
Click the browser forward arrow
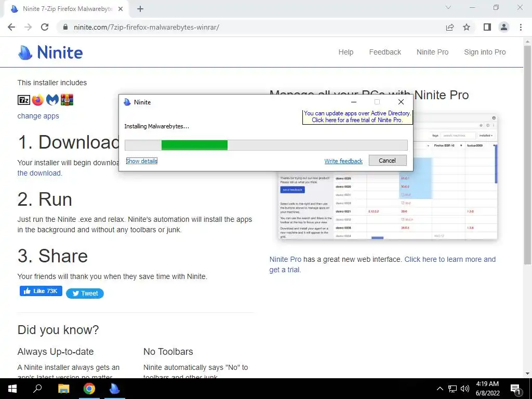(x=28, y=27)
